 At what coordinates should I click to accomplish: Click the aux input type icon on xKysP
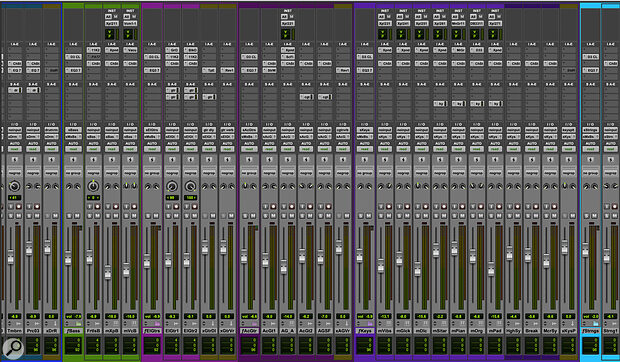tap(574, 324)
